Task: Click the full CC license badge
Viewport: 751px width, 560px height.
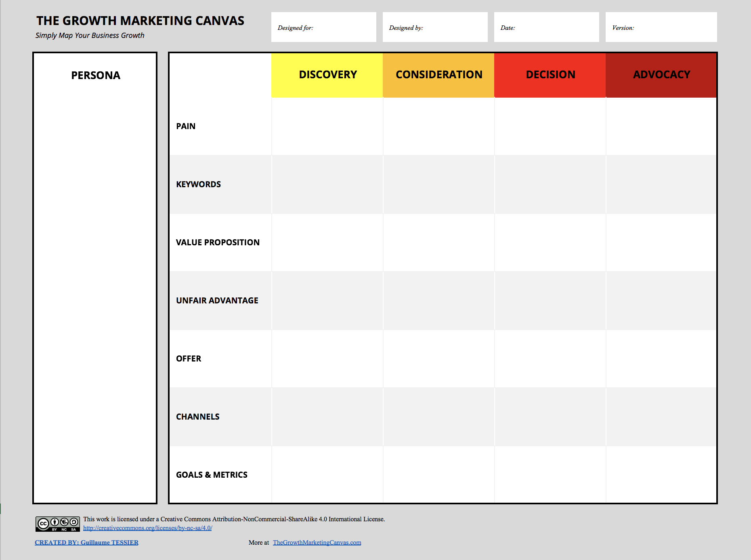Action: coord(58,523)
